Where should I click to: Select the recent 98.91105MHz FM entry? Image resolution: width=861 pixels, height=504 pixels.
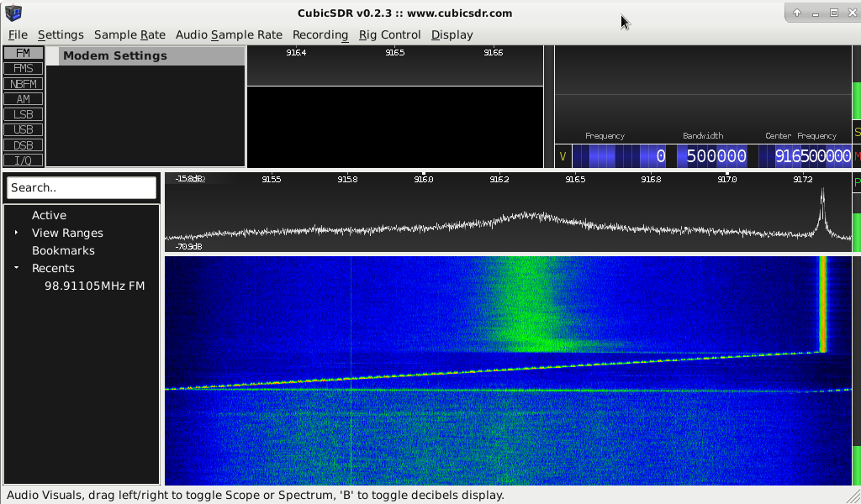coord(94,286)
